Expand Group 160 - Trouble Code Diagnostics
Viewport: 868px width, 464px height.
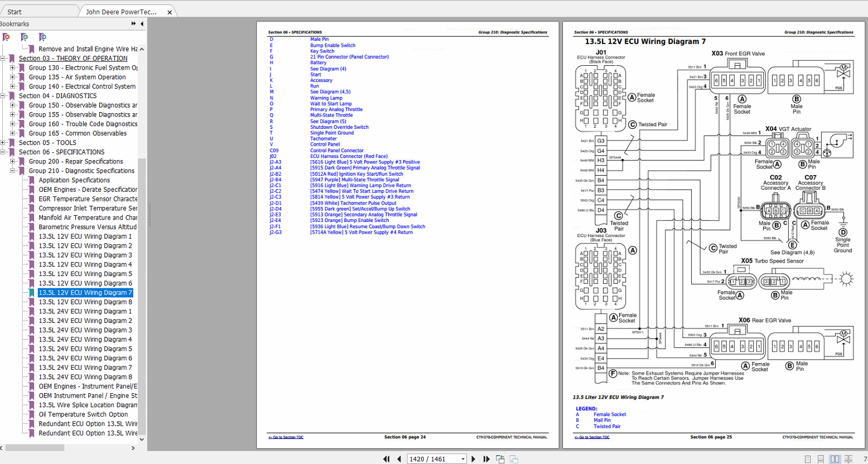click(x=12, y=124)
